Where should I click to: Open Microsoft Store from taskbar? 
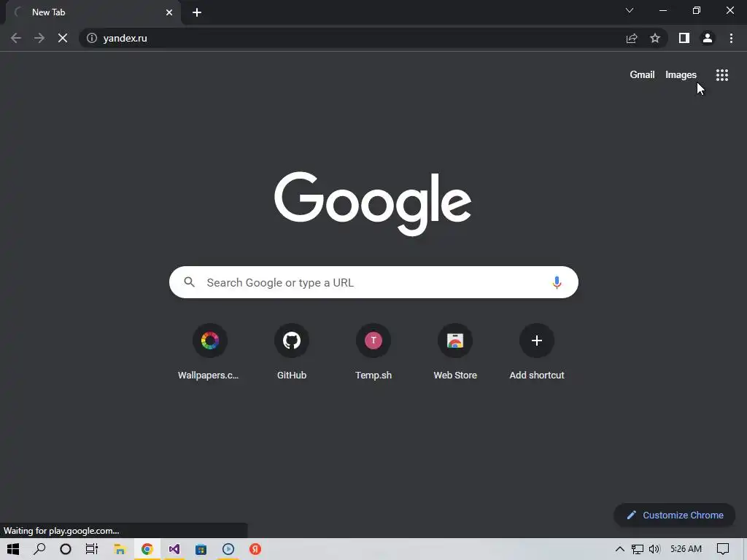click(x=201, y=549)
